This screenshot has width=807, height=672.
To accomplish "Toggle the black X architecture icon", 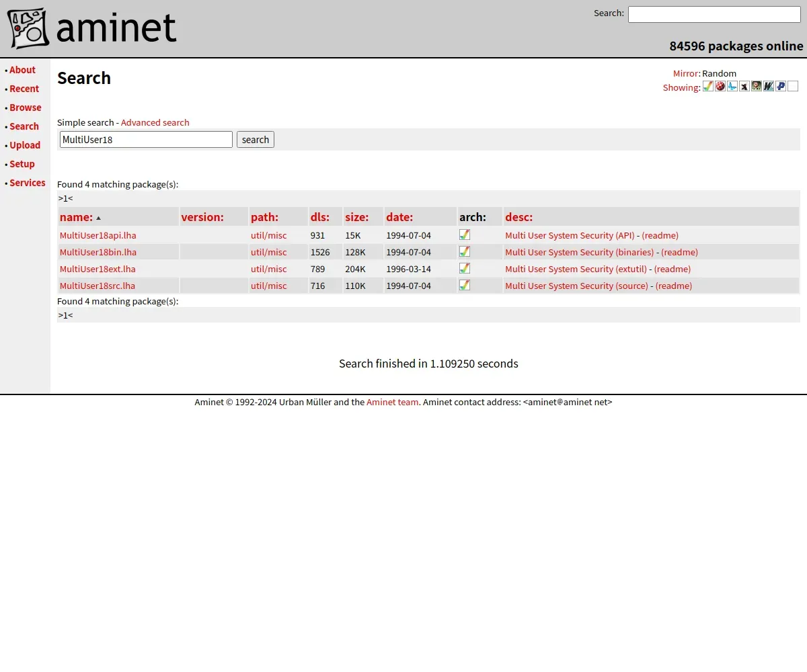I will 744,86.
